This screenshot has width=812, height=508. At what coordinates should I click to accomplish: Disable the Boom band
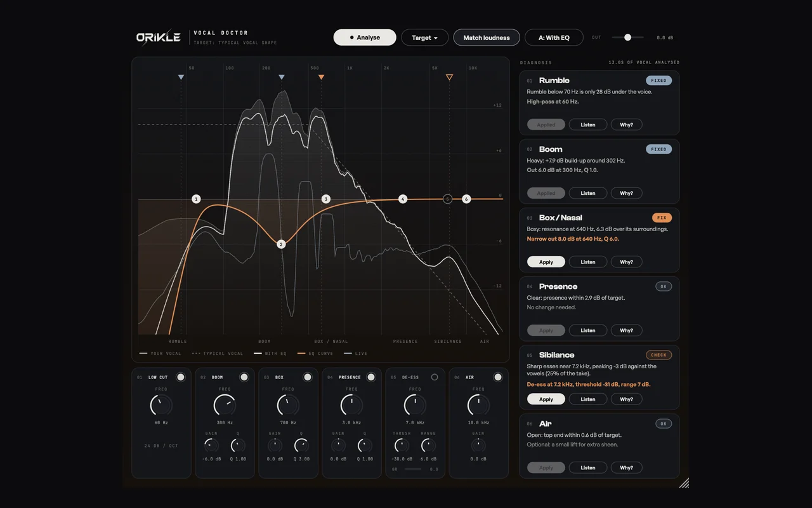click(244, 377)
